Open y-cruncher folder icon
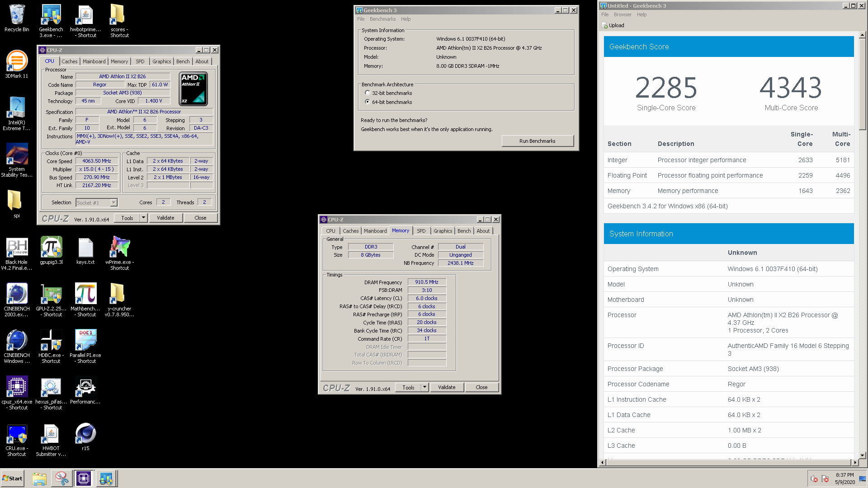868x488 pixels. [x=119, y=300]
